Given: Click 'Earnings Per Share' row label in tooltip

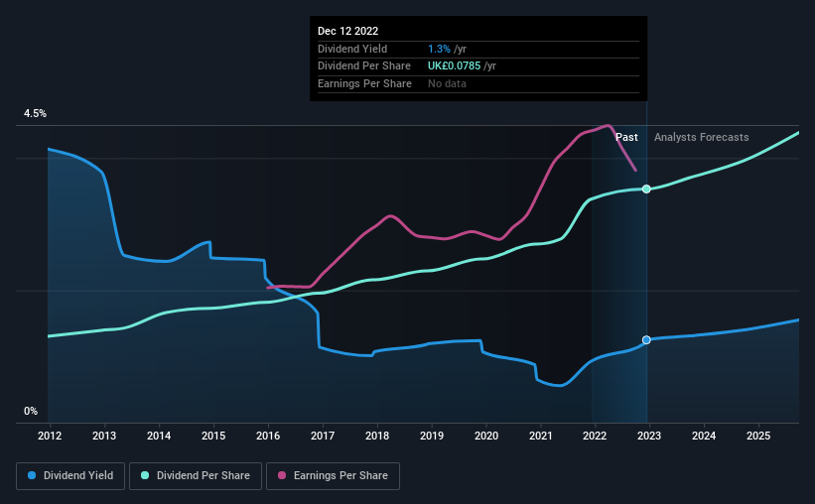Looking at the screenshot, I should 364,83.
